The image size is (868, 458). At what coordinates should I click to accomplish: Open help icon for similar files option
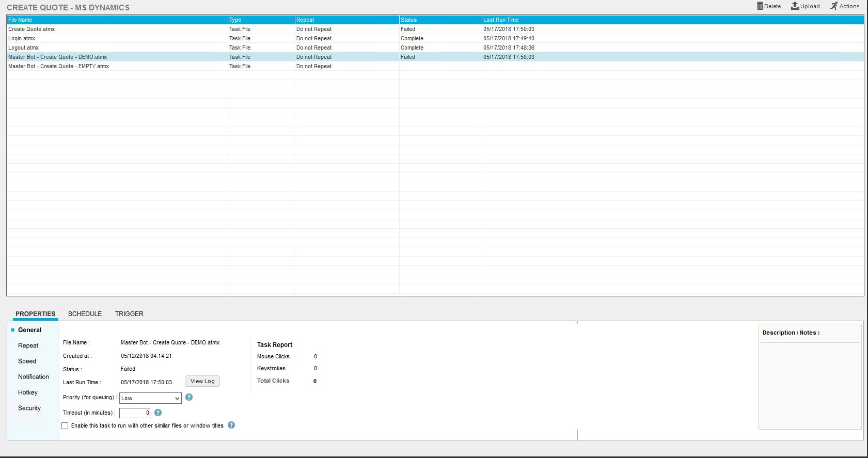click(x=231, y=425)
